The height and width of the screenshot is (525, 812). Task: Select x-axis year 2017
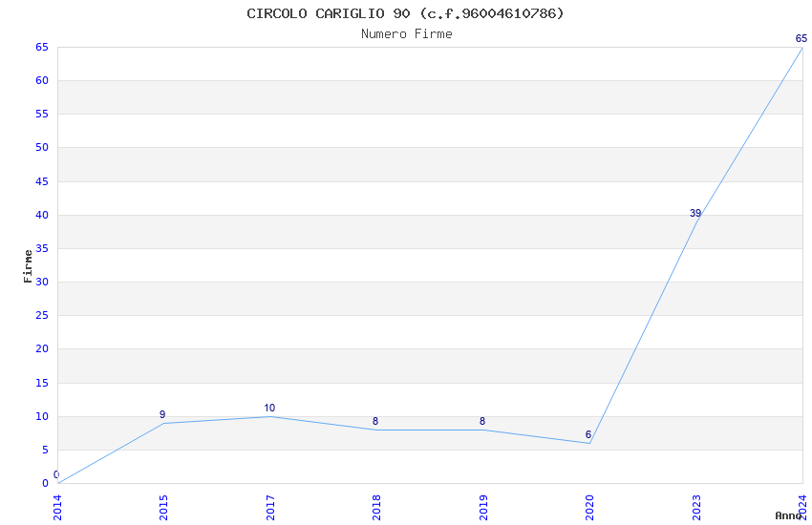[270, 508]
